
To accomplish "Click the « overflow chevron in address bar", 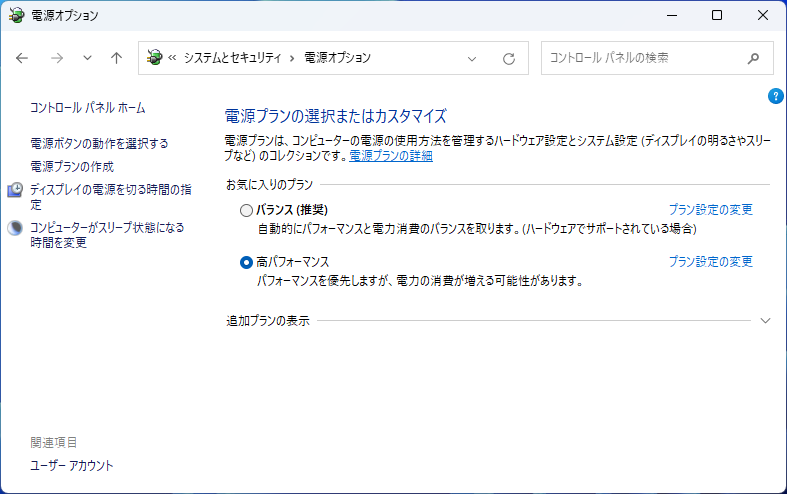I will click(172, 58).
